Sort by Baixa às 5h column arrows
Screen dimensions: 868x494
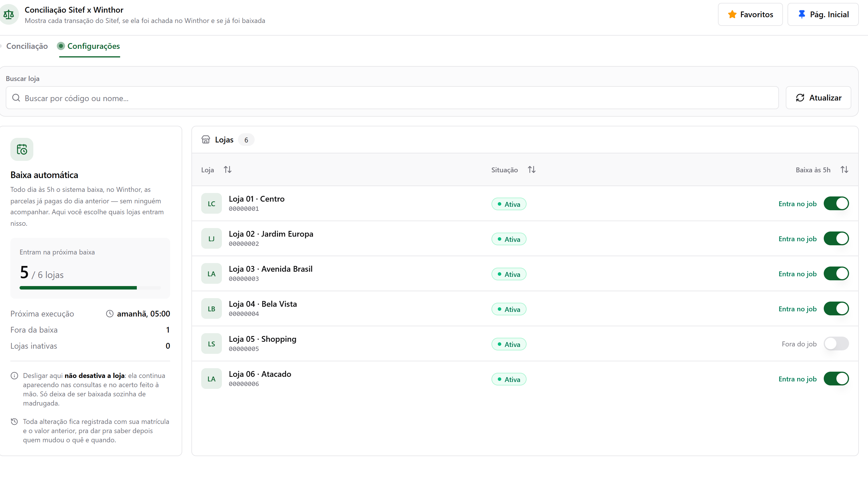pos(844,169)
